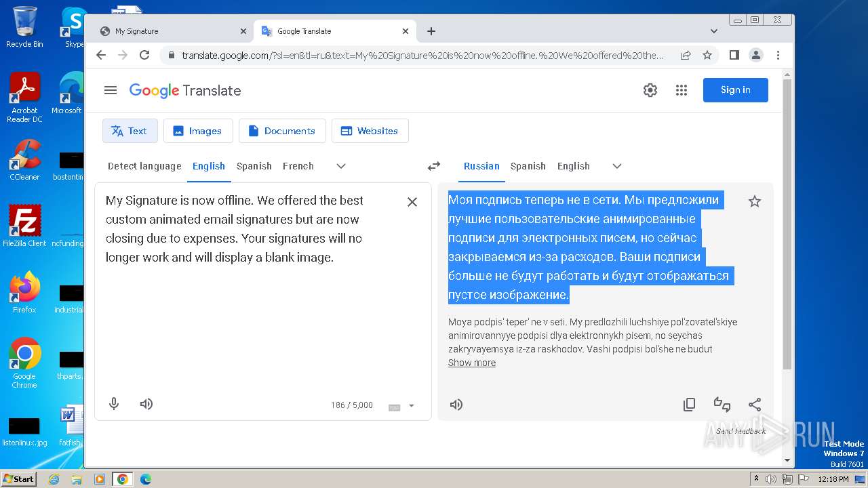Listen to the source English text
This screenshot has width=868, height=488.
(x=146, y=404)
